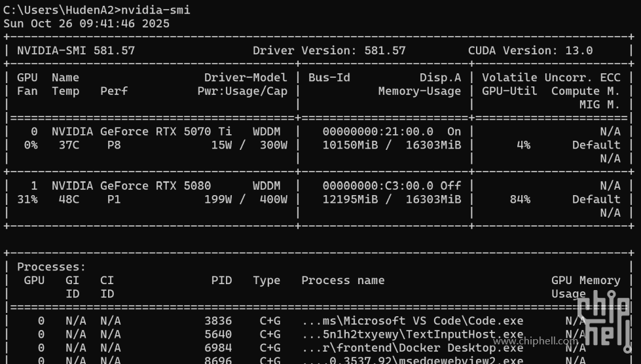Click the nvidia-smi command text

[x=156, y=10]
